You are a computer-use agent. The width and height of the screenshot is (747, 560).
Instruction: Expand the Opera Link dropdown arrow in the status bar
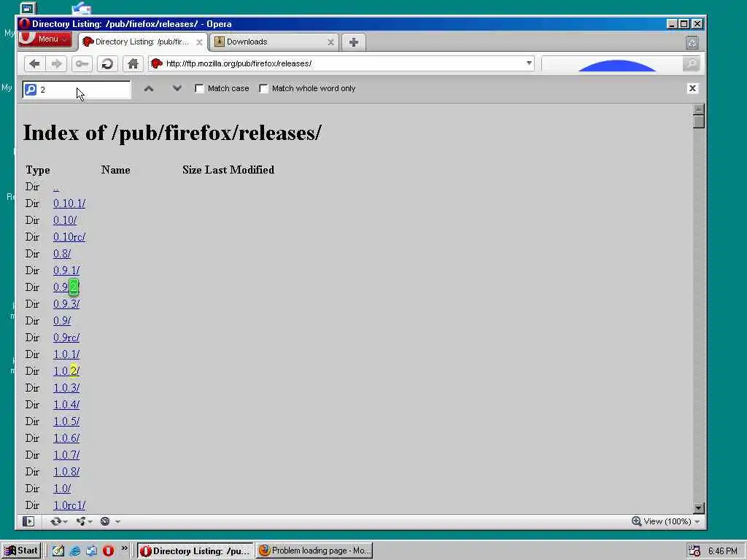click(x=65, y=522)
